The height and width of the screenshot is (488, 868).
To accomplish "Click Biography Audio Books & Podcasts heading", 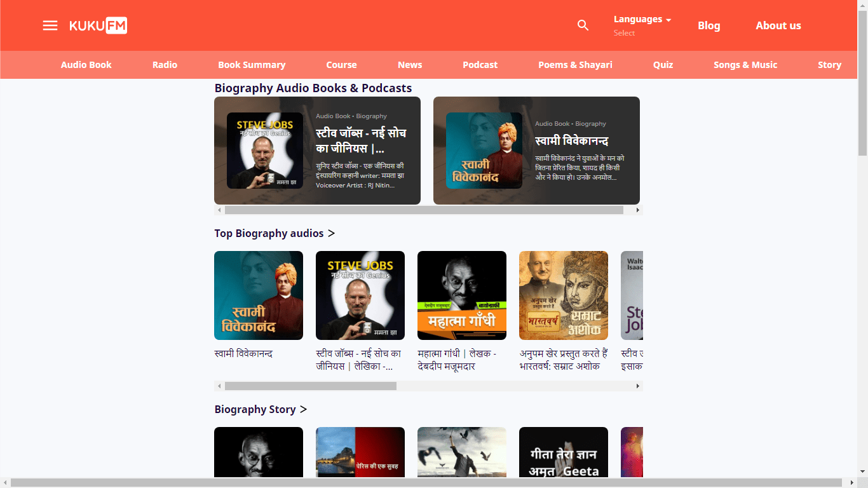I will click(x=313, y=88).
